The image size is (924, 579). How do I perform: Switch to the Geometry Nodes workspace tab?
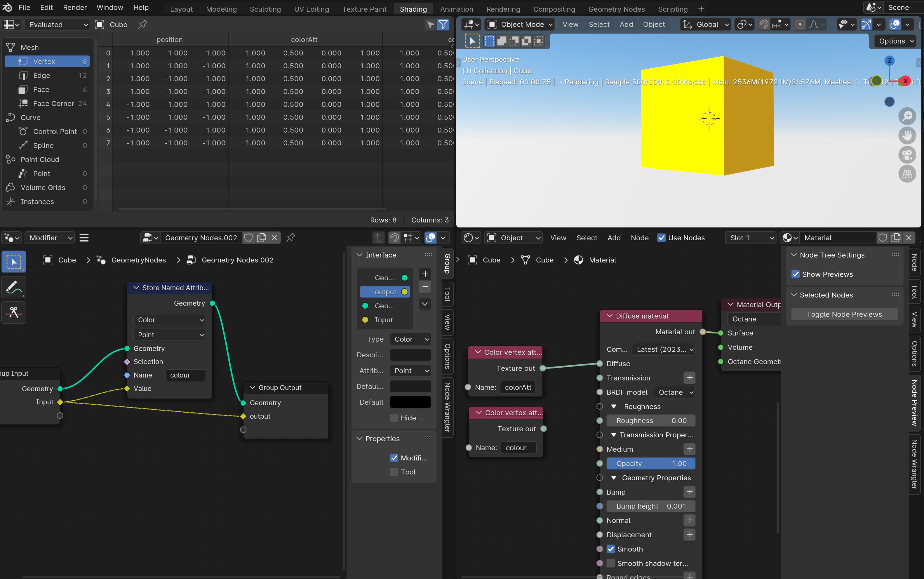pos(616,9)
